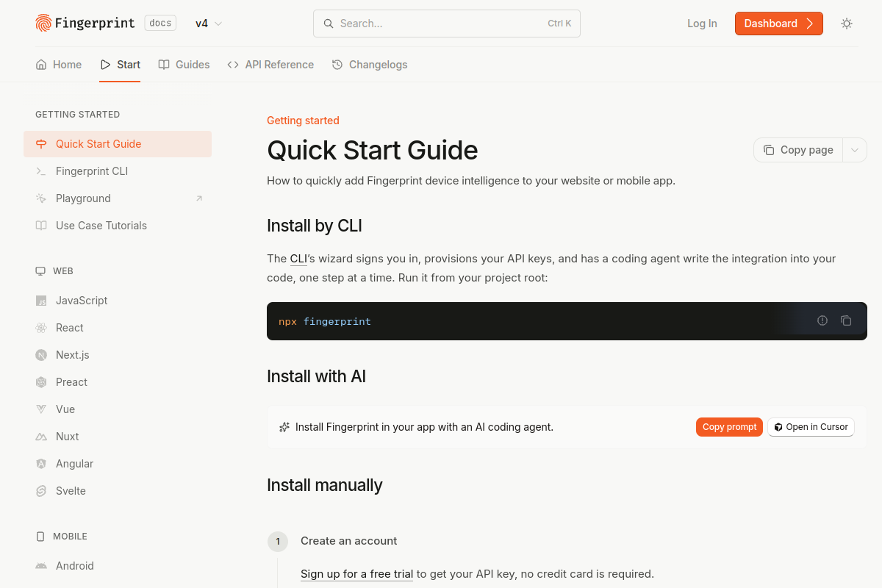Open the v4 version dropdown
The width and height of the screenshot is (882, 588).
point(209,24)
